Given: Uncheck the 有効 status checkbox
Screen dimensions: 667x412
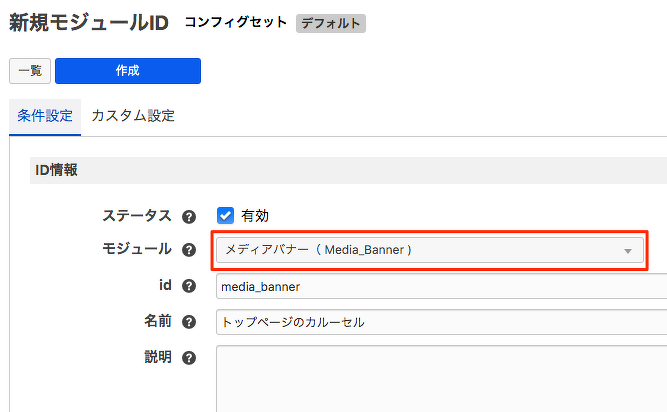Looking at the screenshot, I should [226, 215].
